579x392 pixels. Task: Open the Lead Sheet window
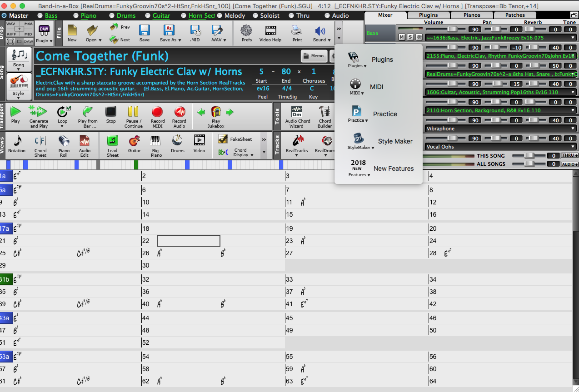pyautogui.click(x=112, y=146)
